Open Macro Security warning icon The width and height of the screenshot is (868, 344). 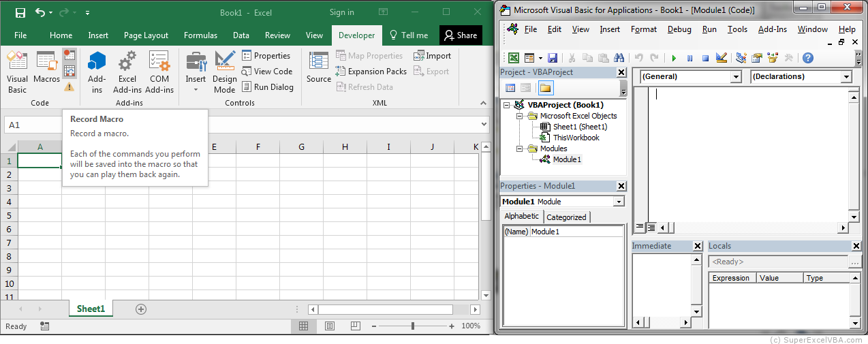click(x=69, y=87)
